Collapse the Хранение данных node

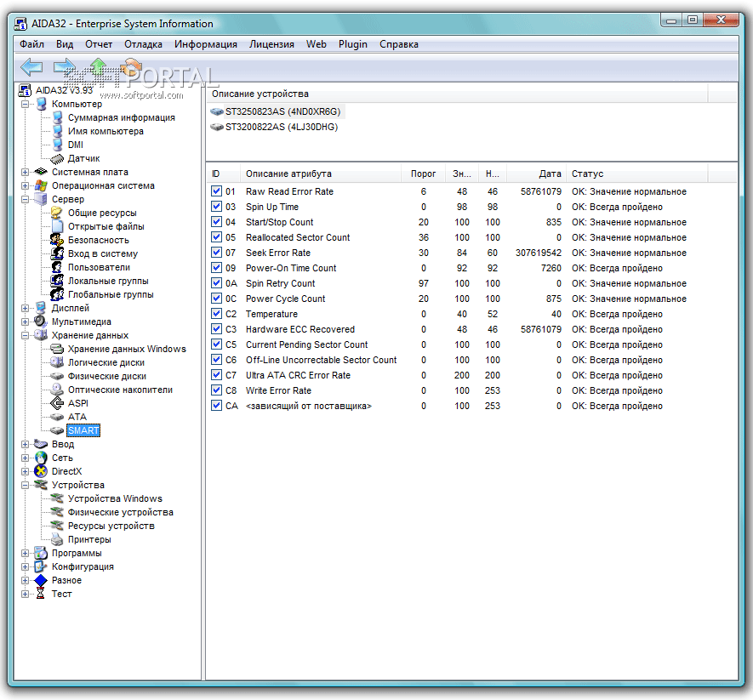[x=25, y=336]
